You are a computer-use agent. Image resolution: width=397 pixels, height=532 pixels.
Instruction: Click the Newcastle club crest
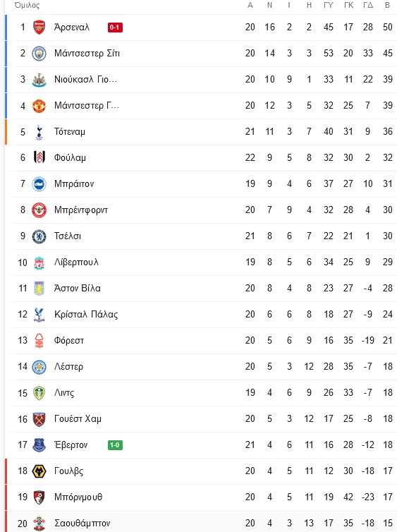[39, 80]
